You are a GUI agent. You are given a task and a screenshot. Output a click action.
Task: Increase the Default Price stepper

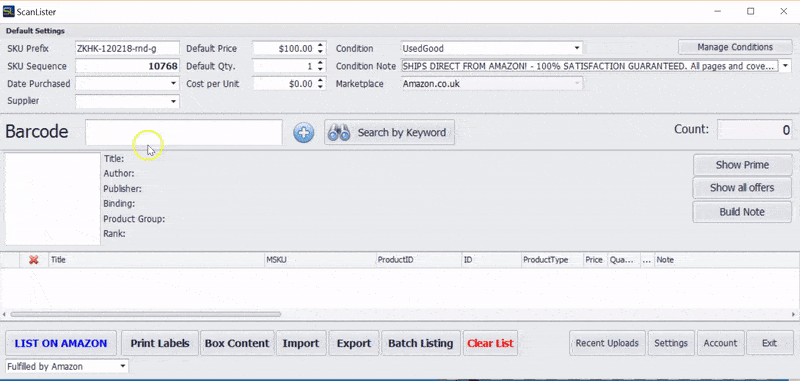point(320,45)
